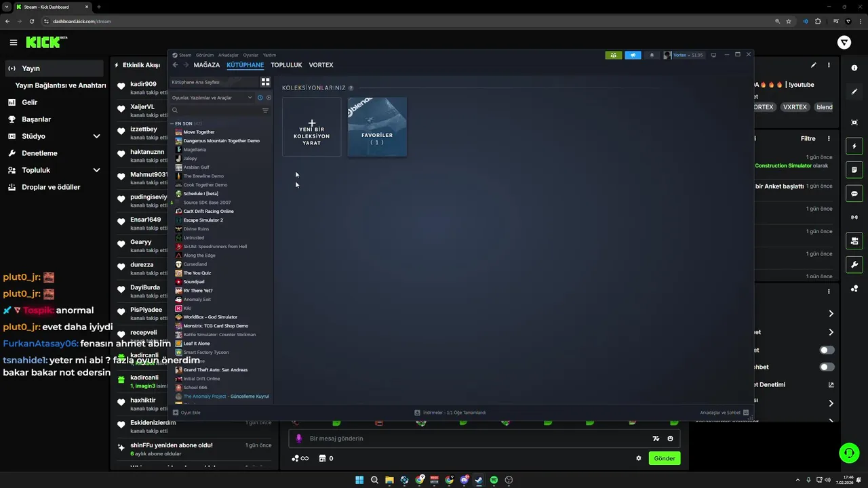Select Soundpad in Steam library

(x=193, y=282)
